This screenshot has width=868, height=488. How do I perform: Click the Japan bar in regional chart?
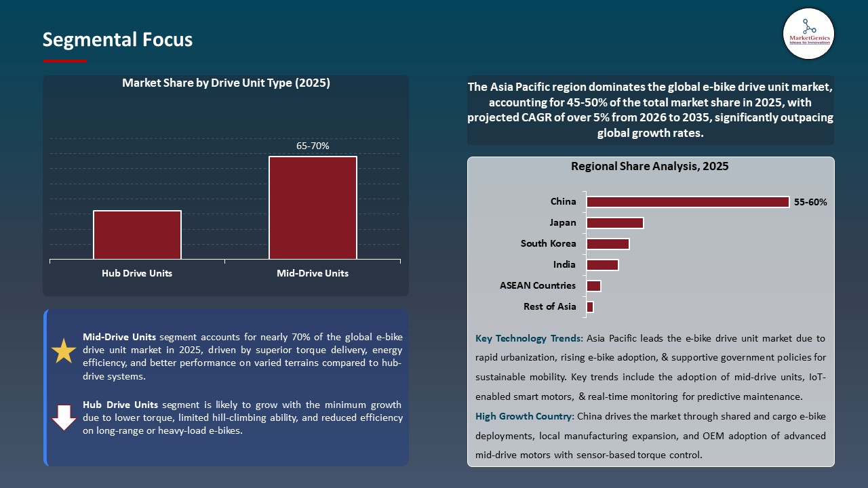(x=614, y=223)
